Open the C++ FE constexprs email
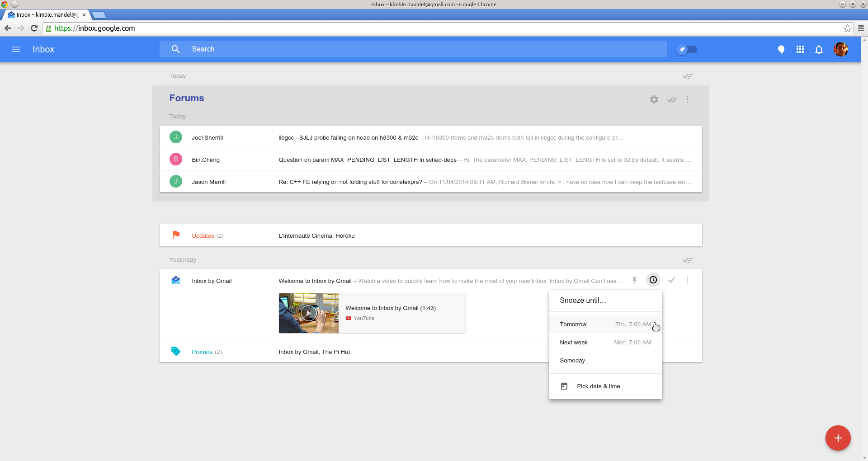 pos(430,181)
